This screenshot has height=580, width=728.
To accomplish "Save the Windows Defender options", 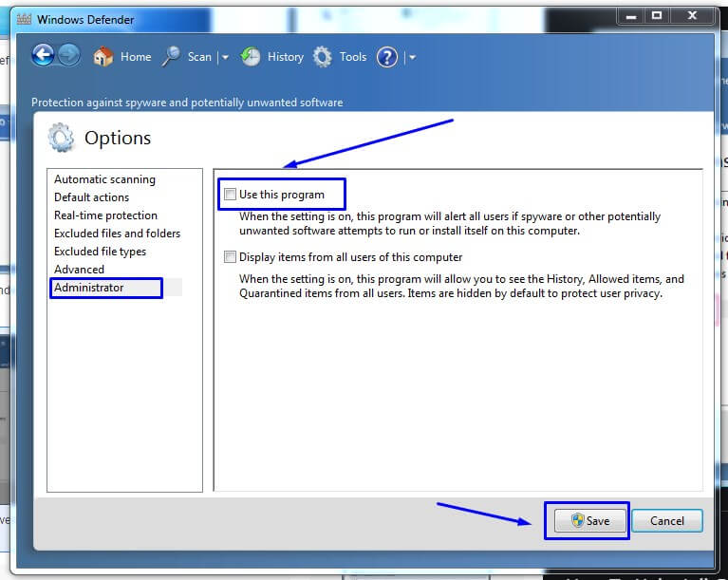I will (590, 520).
